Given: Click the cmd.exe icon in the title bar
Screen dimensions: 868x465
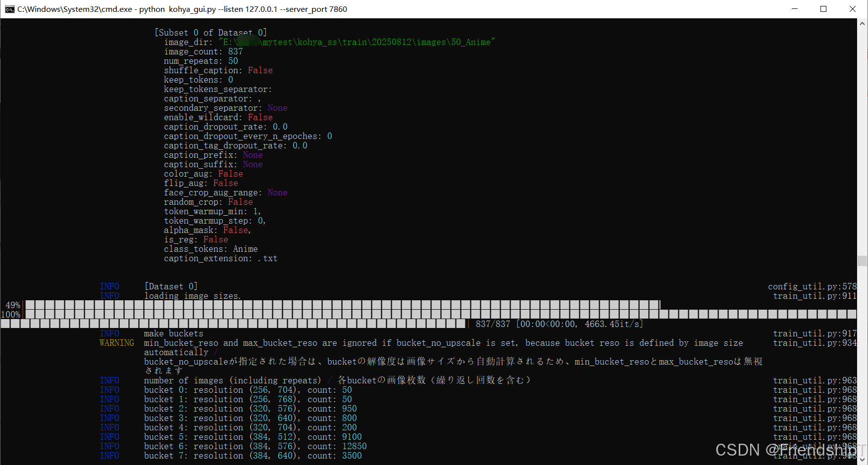Looking at the screenshot, I should click(10, 9).
